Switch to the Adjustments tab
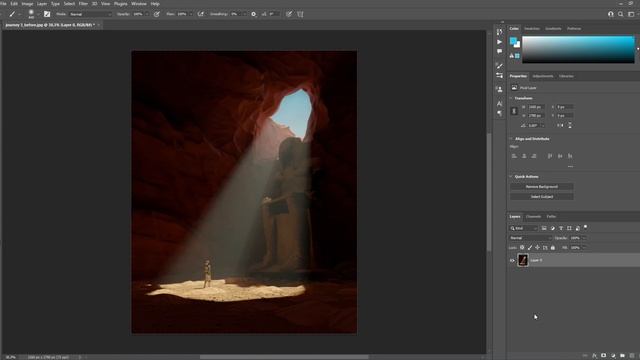This screenshot has height=360, width=640. [542, 76]
